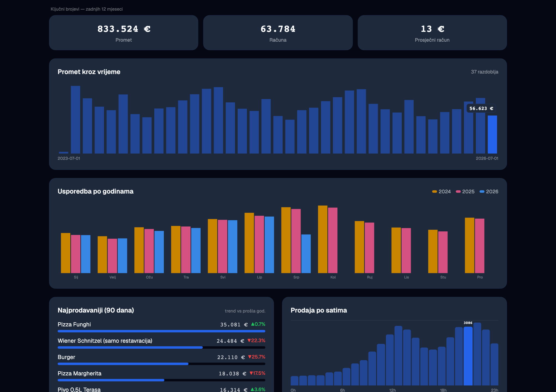The image size is (556, 392).
Task: Select the Promet 833.524 € card
Action: pos(124,33)
